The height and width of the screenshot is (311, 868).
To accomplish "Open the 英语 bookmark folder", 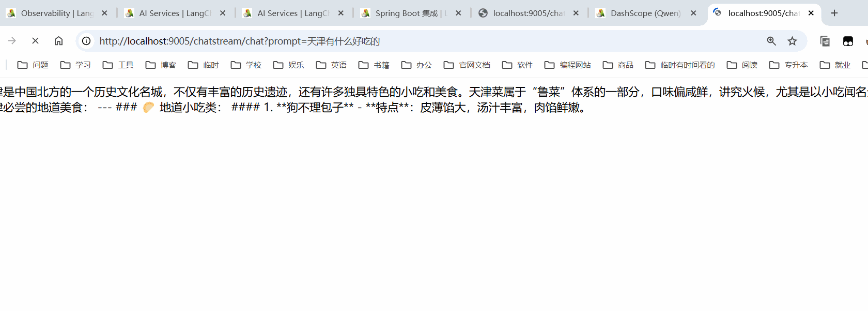I will point(331,65).
